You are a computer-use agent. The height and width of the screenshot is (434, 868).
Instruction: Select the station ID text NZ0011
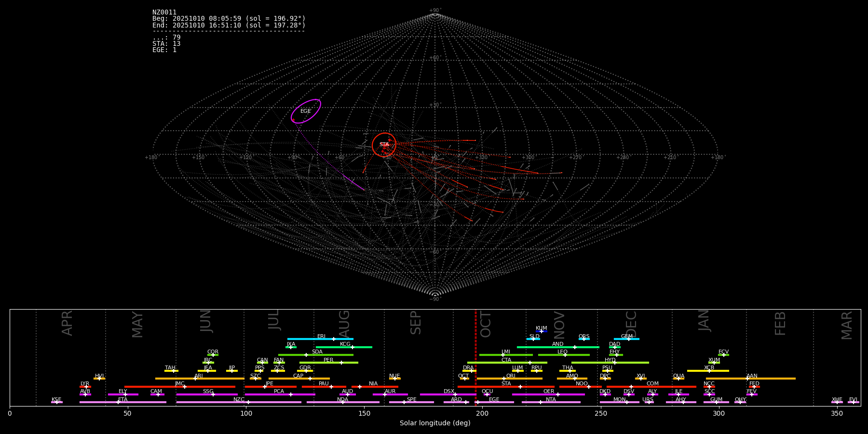point(164,13)
